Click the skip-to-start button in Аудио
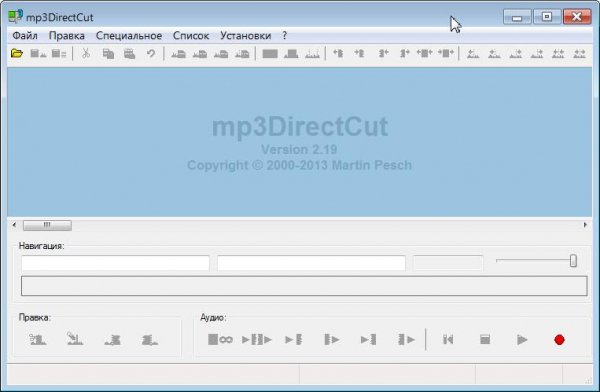The image size is (600, 392). (448, 340)
